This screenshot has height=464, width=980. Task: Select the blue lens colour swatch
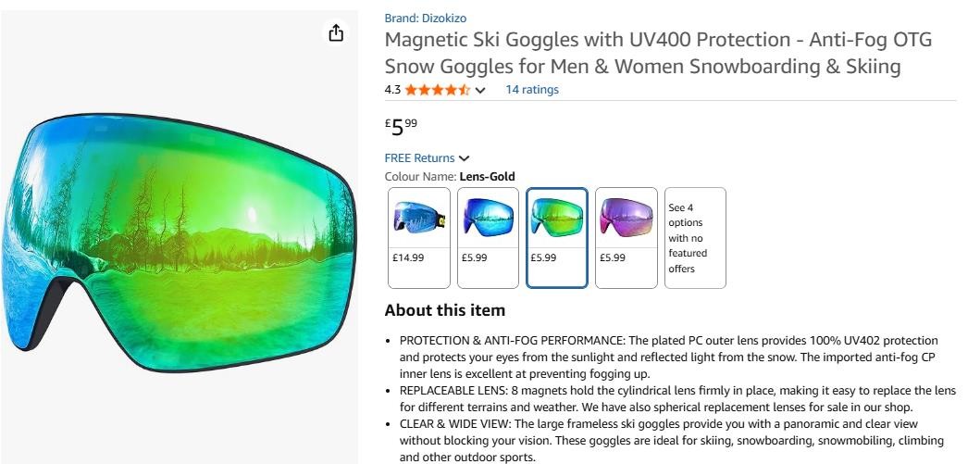point(488,238)
